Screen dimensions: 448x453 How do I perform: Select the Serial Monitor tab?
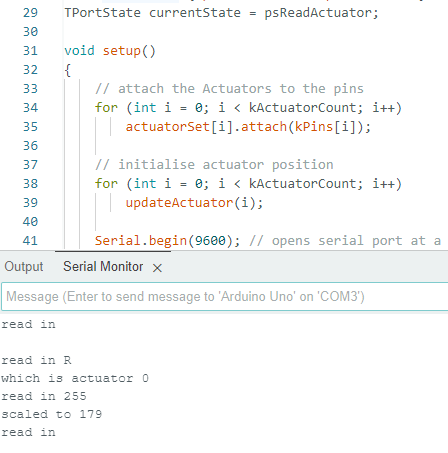[x=103, y=267]
